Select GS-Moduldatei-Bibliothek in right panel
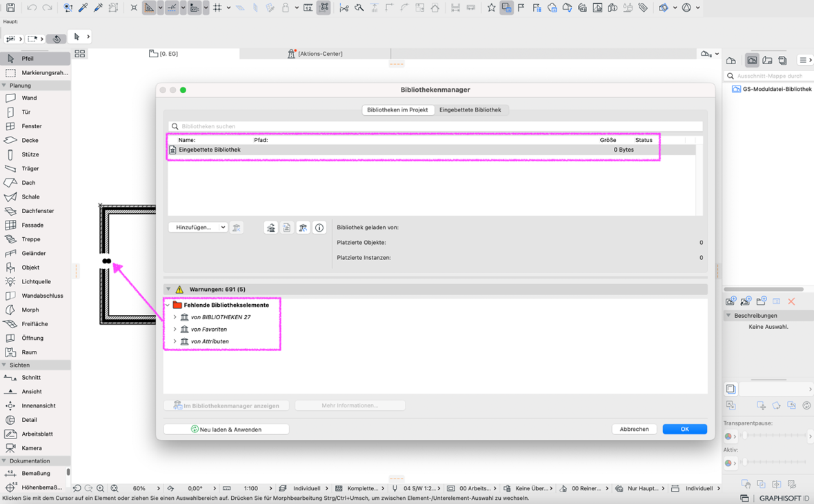The image size is (814, 504). (x=772, y=89)
